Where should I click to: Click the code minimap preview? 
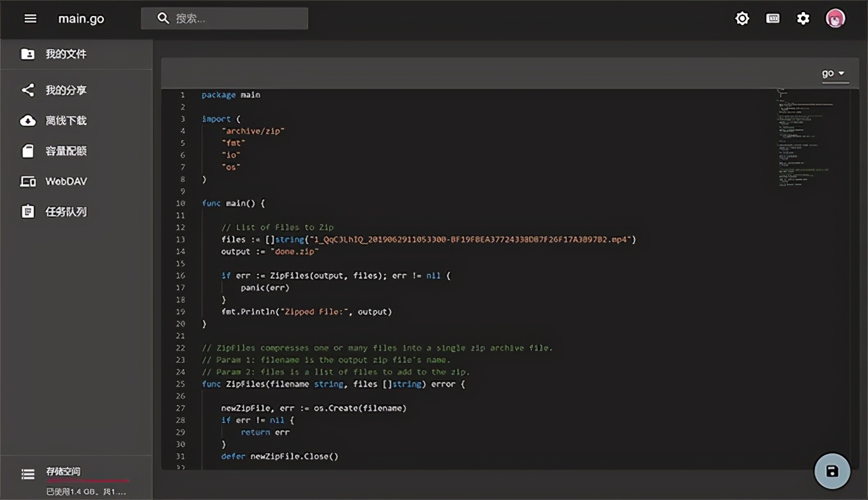[805, 137]
